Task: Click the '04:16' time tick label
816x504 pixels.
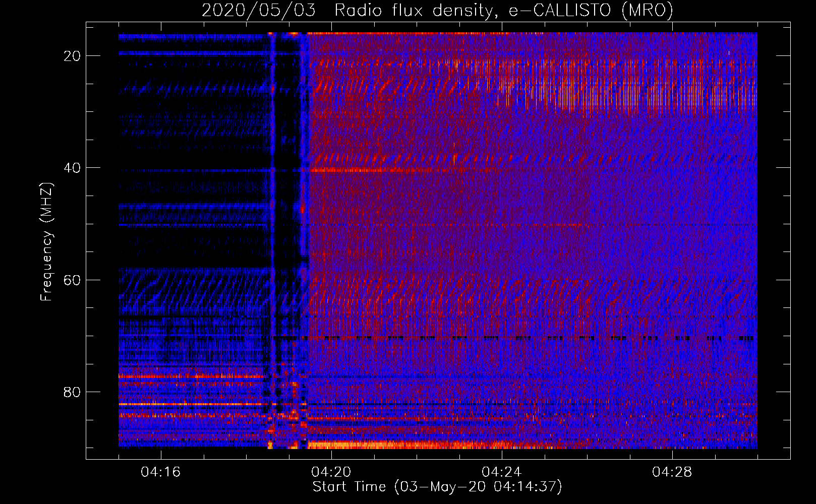Action: coord(161,472)
